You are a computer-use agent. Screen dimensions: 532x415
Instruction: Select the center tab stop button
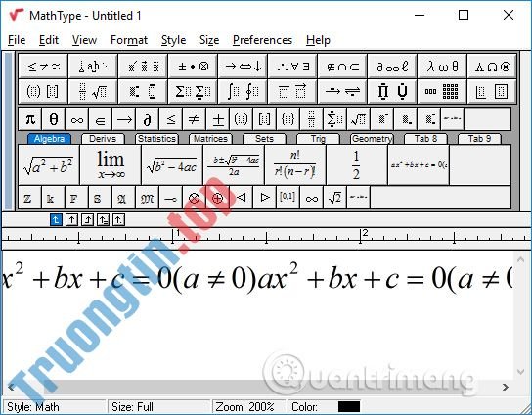(71, 220)
